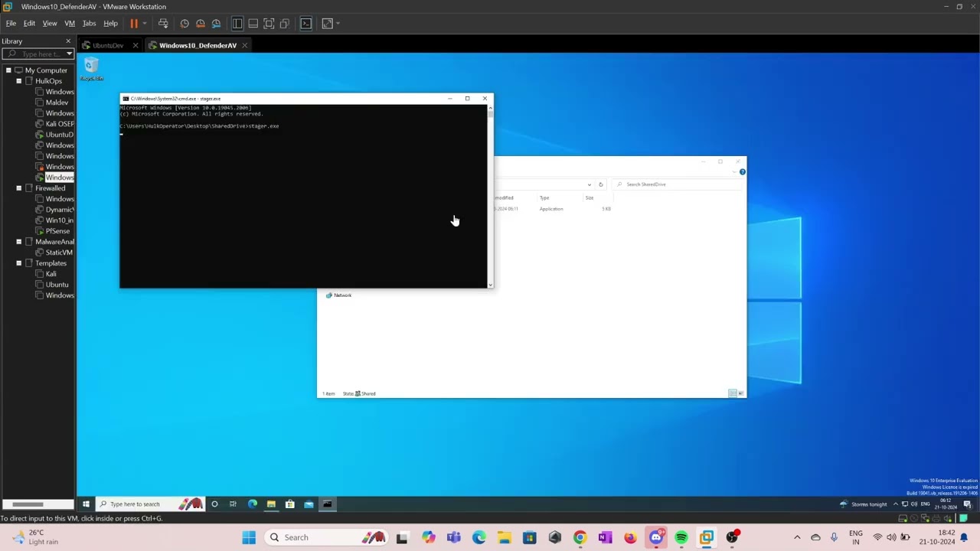Click guest Cortana circle icon

click(x=214, y=504)
